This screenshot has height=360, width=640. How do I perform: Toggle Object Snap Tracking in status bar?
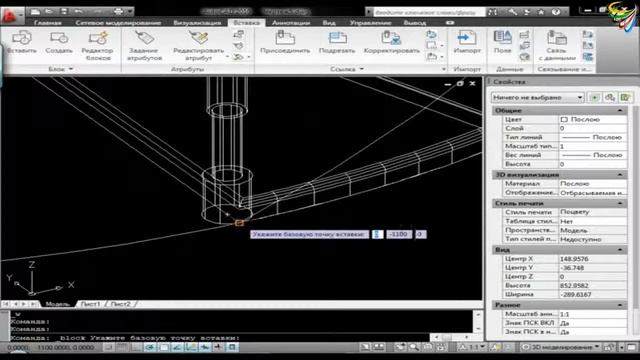[177, 347]
